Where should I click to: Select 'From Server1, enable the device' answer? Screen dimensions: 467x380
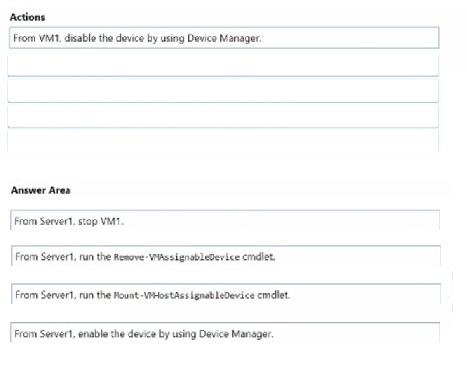[x=225, y=332]
